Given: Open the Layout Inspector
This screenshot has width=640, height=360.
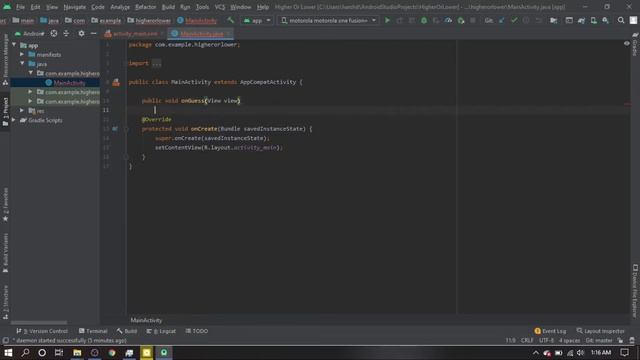Looking at the screenshot, I should pos(600,331).
